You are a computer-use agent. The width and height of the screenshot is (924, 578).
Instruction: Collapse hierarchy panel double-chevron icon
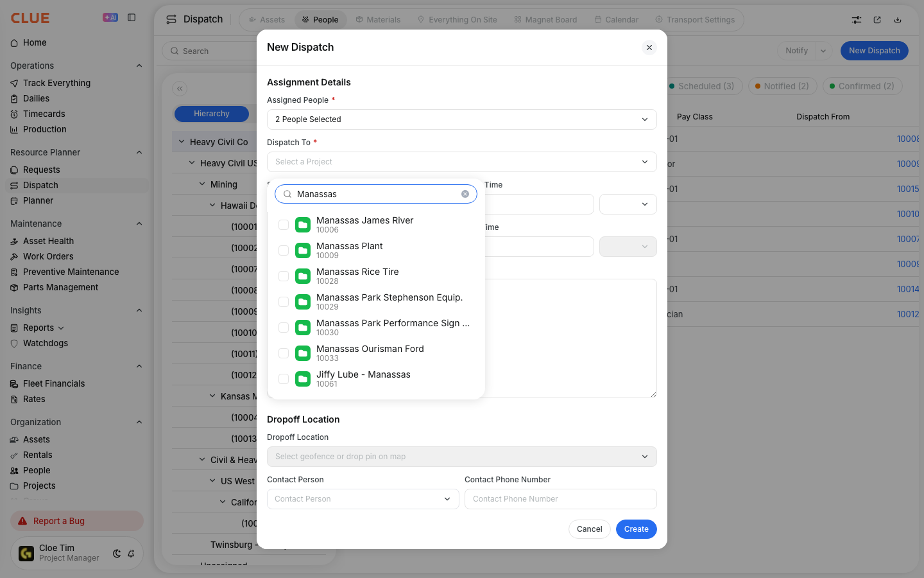tap(180, 89)
